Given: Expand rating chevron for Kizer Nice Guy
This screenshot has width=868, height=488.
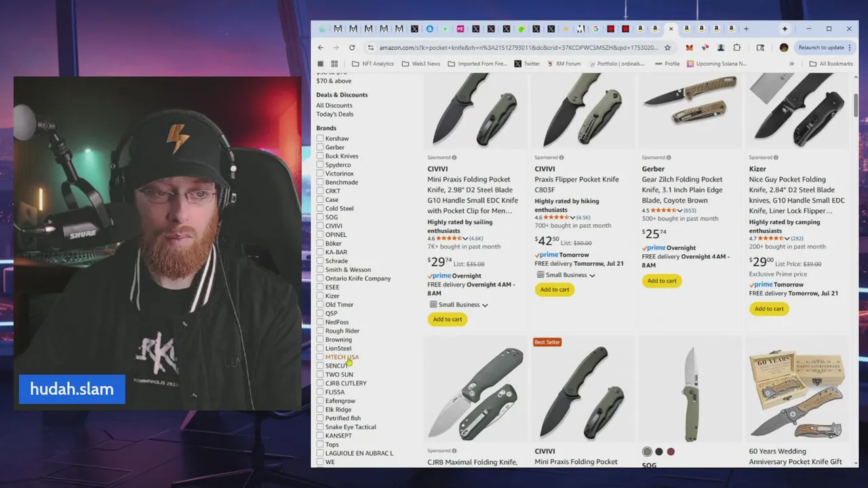Looking at the screenshot, I should pos(787,239).
